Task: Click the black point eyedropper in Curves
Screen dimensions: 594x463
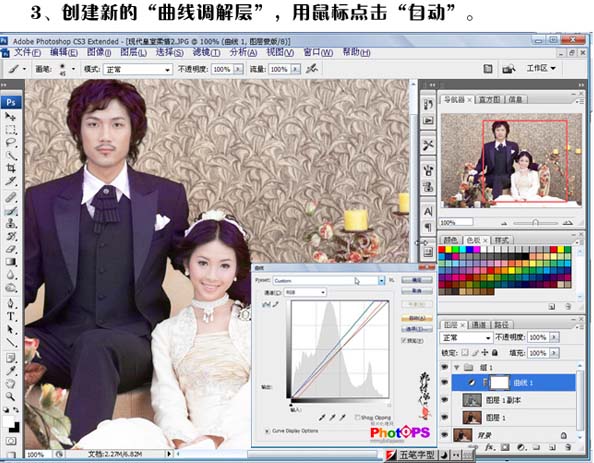Action: 322,417
